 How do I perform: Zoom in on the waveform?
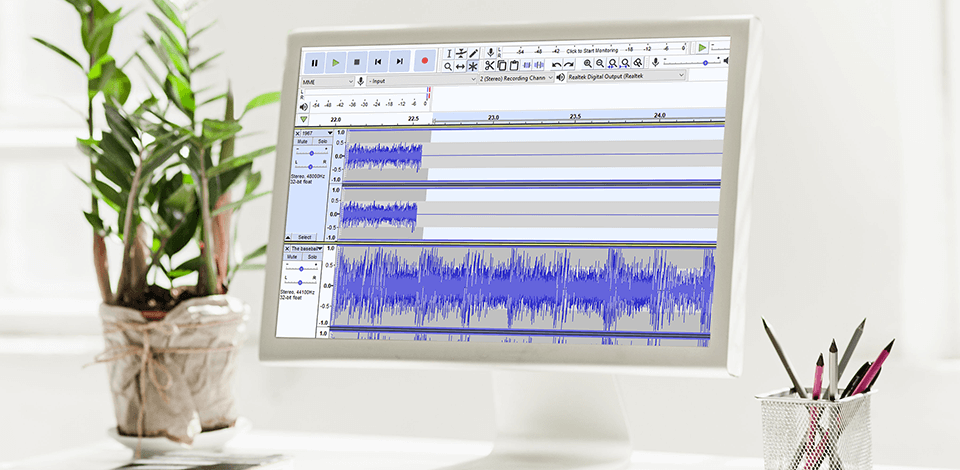588,63
